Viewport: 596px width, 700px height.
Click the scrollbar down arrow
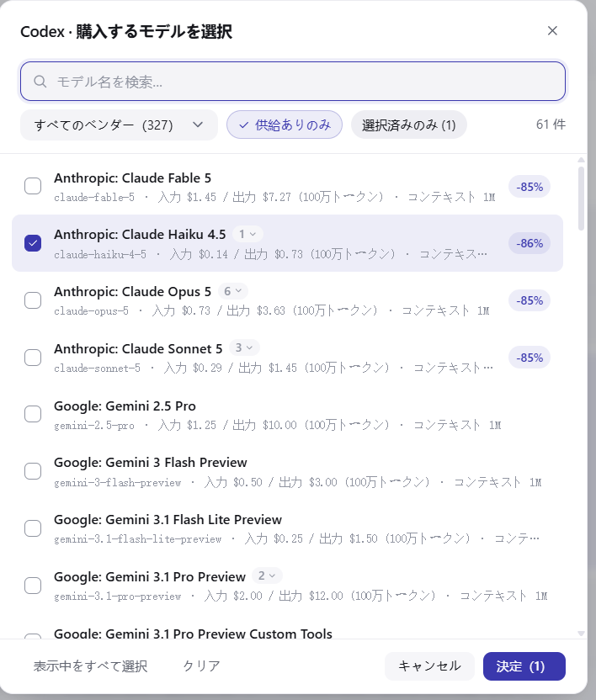pos(581,633)
